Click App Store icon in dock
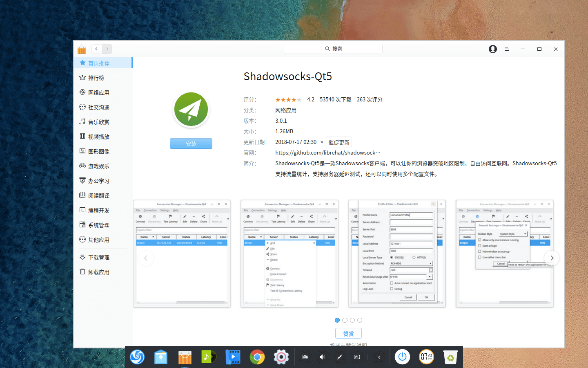 click(185, 357)
